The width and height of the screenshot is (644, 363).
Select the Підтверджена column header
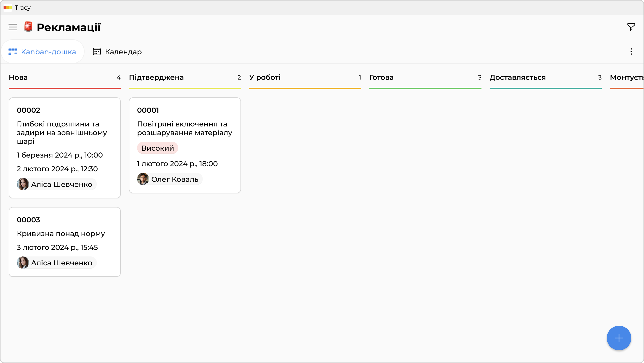point(156,77)
